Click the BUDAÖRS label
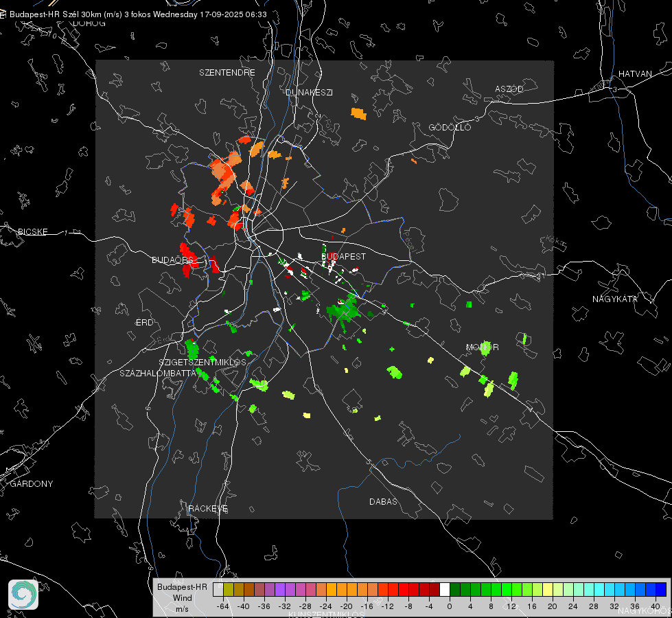 (172, 260)
